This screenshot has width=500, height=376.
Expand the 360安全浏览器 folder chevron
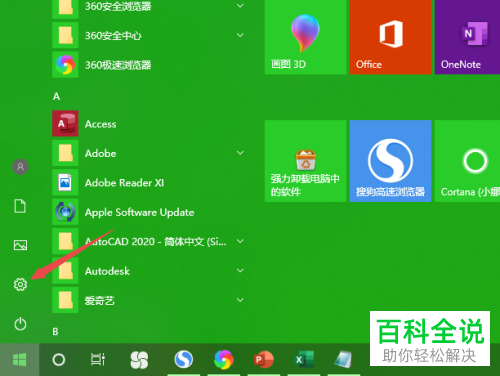[x=240, y=5]
